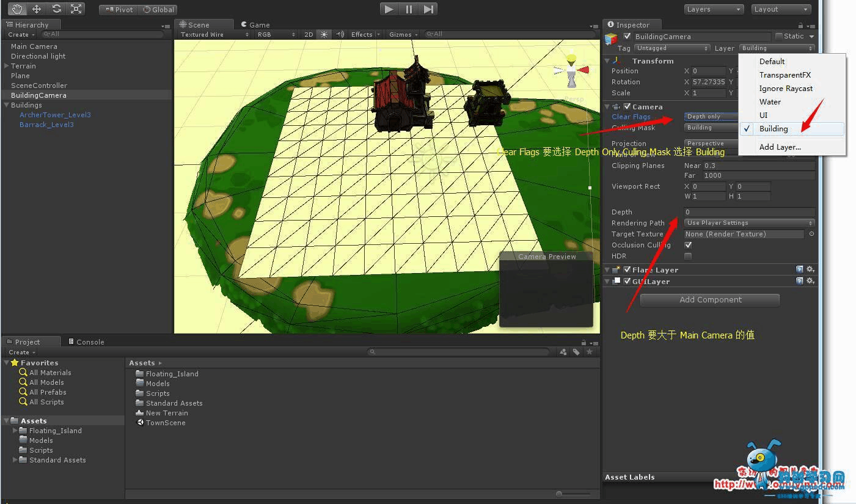The height and width of the screenshot is (504, 856).
Task: Toggle Occlusion Culling checkbox
Action: [688, 245]
